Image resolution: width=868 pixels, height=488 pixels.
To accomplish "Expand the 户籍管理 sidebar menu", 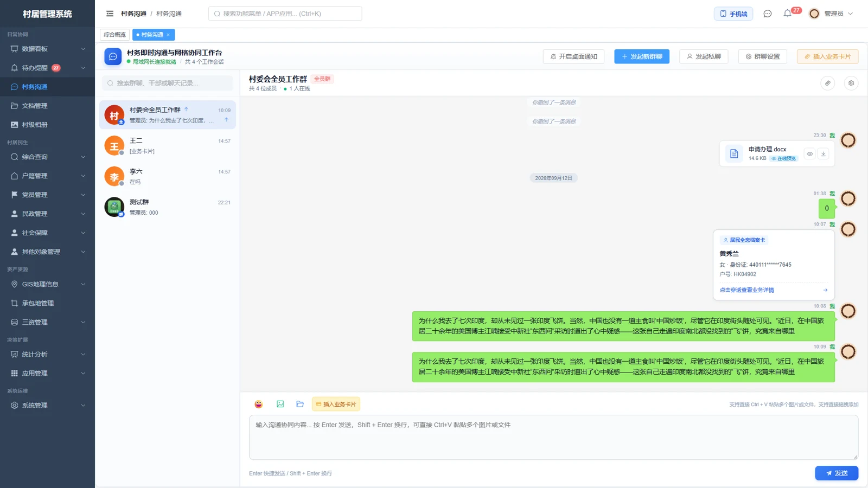I will click(x=48, y=176).
